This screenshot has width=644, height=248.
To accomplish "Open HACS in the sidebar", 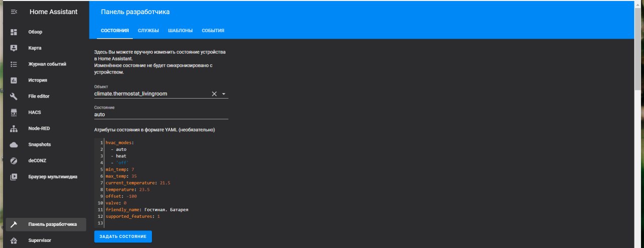I will (x=46, y=112).
